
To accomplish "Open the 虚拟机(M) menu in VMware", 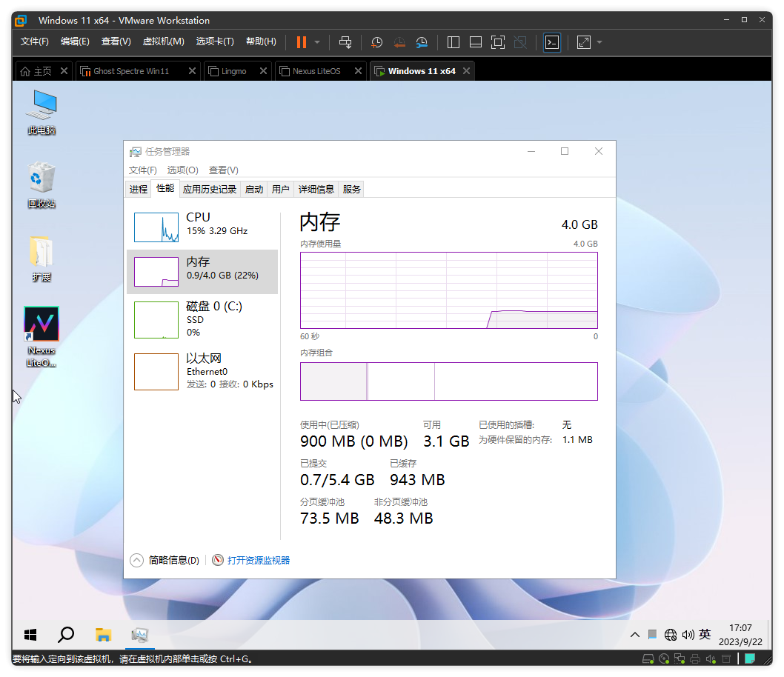I will tap(163, 41).
